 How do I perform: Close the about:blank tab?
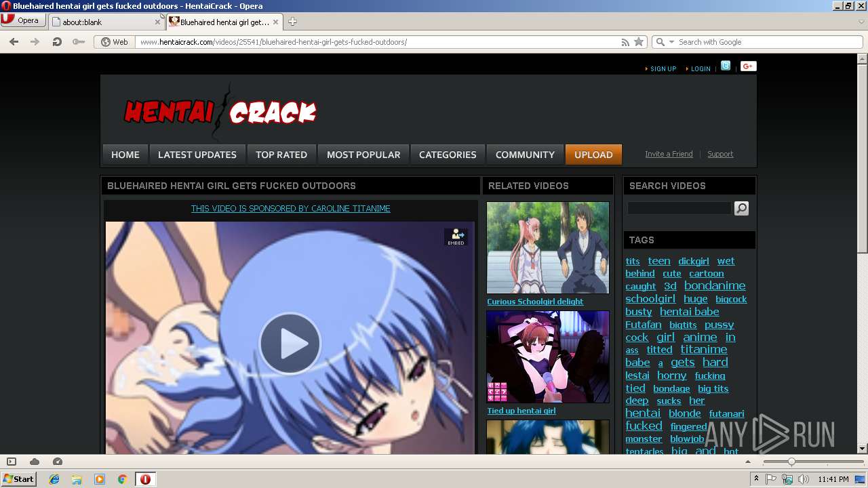pyautogui.click(x=157, y=22)
